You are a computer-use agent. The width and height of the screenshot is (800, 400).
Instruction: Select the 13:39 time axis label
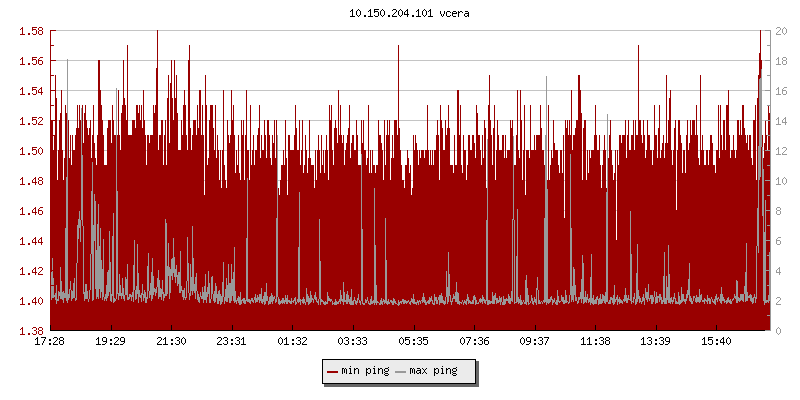pos(655,342)
